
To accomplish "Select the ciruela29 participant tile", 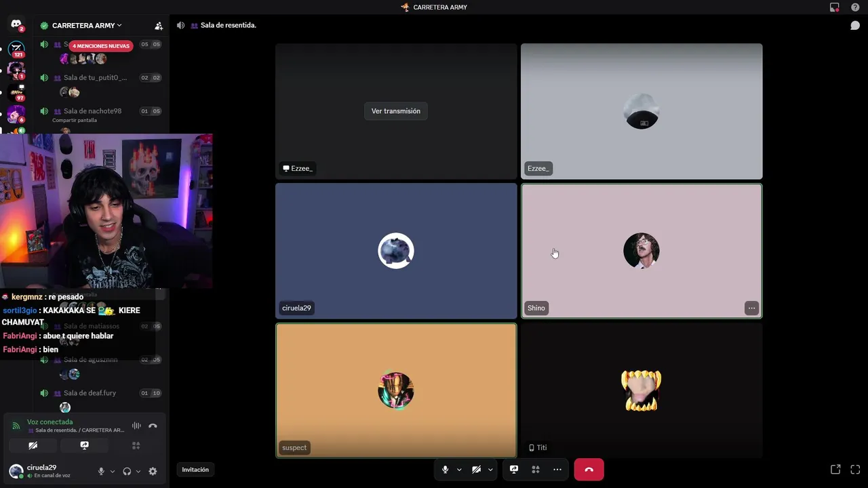I will [x=396, y=251].
